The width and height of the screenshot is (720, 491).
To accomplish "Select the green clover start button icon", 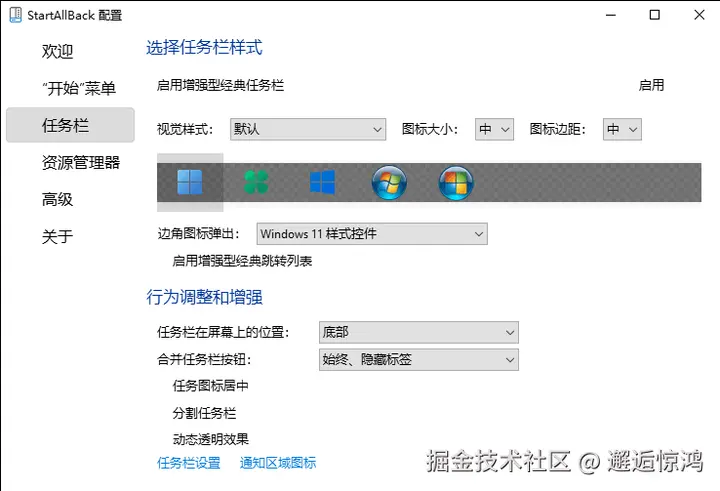I will (256, 182).
